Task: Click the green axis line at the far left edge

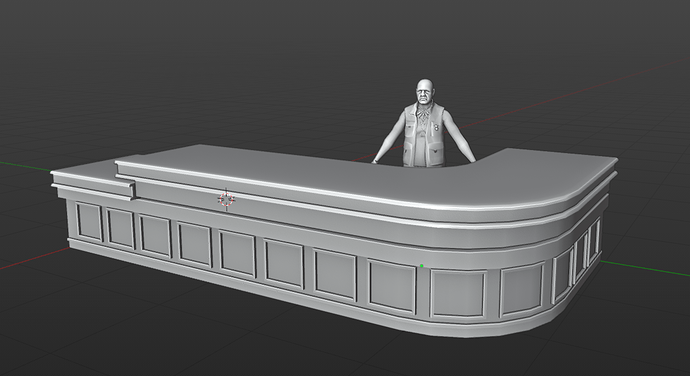Action: (x=24, y=166)
